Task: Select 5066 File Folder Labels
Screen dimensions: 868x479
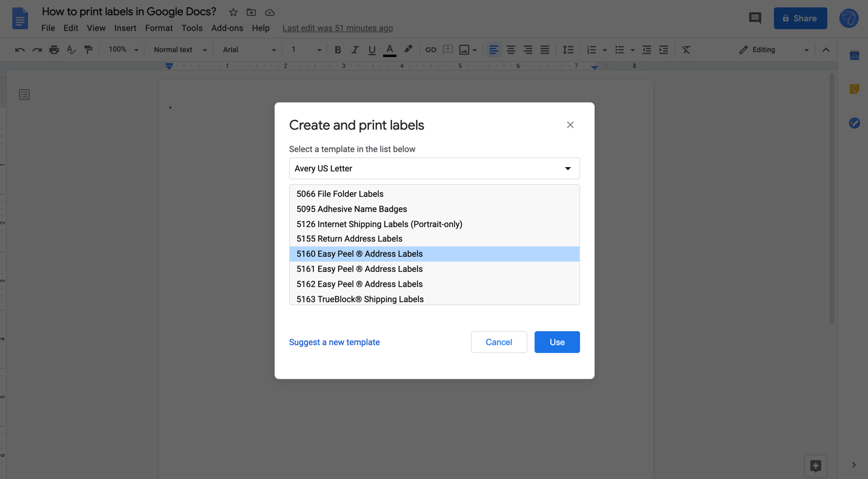Action: click(434, 194)
